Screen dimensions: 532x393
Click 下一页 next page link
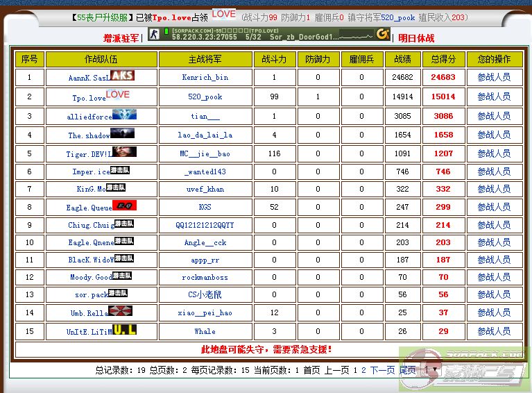pyautogui.click(x=382, y=371)
